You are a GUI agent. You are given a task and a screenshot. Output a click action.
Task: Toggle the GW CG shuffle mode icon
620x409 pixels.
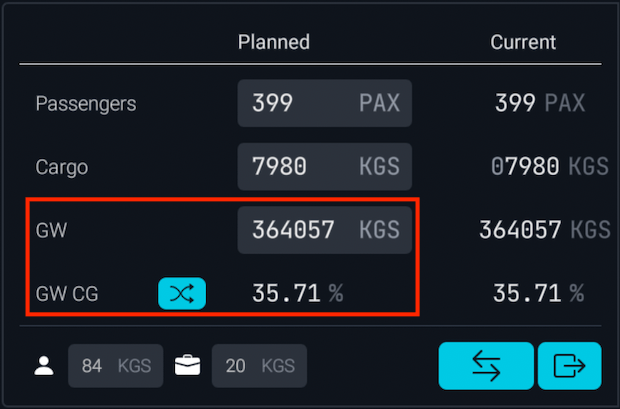coord(182,293)
